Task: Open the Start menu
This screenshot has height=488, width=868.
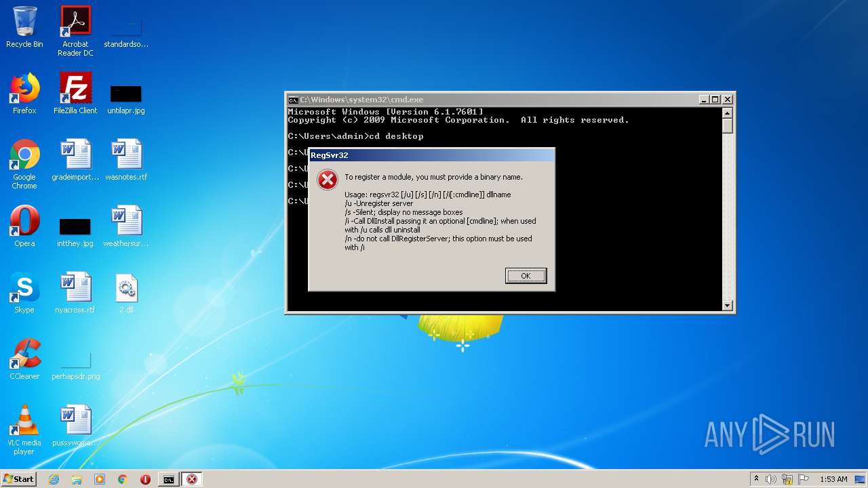Action: 18,479
